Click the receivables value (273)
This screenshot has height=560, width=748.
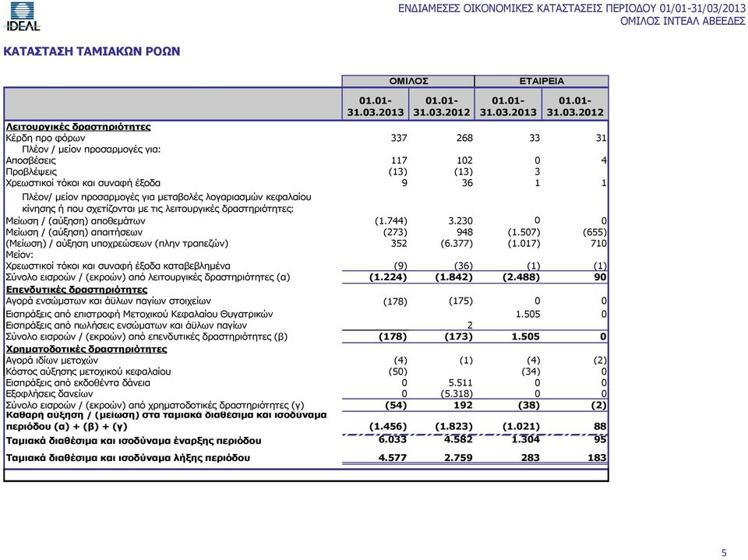(x=395, y=232)
